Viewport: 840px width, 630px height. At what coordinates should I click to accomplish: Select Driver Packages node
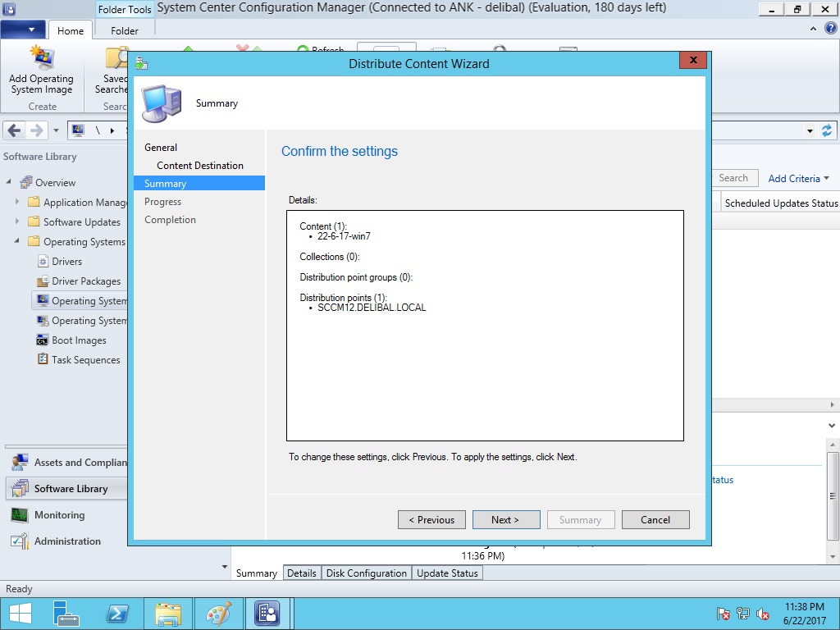[x=85, y=281]
